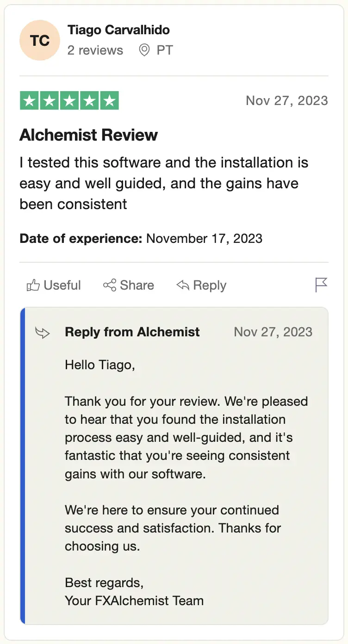Click the first green star
348x644 pixels.
(x=30, y=101)
